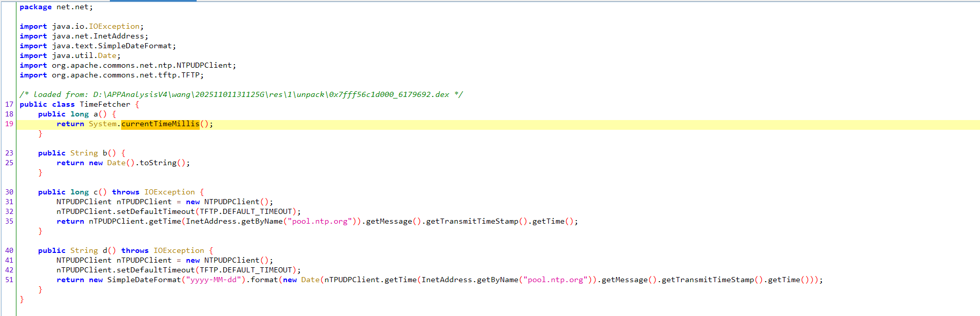
Task: Click the highlighted currentTimeMillis method call
Action: pyautogui.click(x=160, y=124)
